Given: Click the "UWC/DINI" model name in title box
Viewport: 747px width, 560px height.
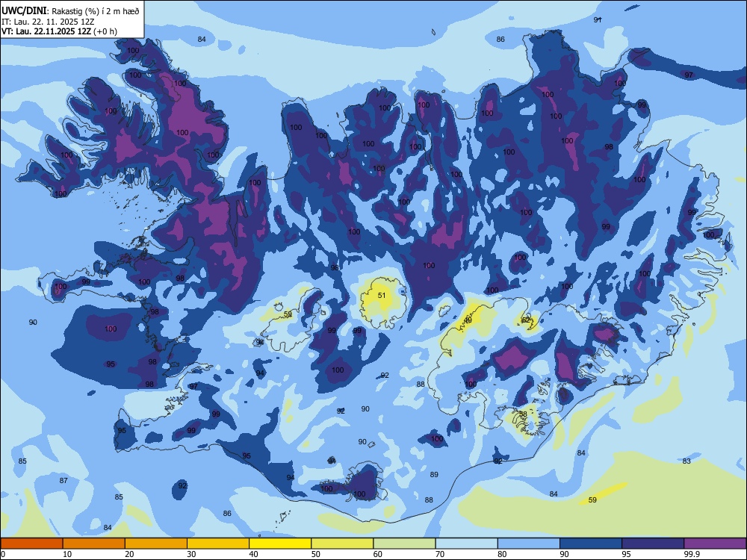Looking at the screenshot, I should [24, 11].
